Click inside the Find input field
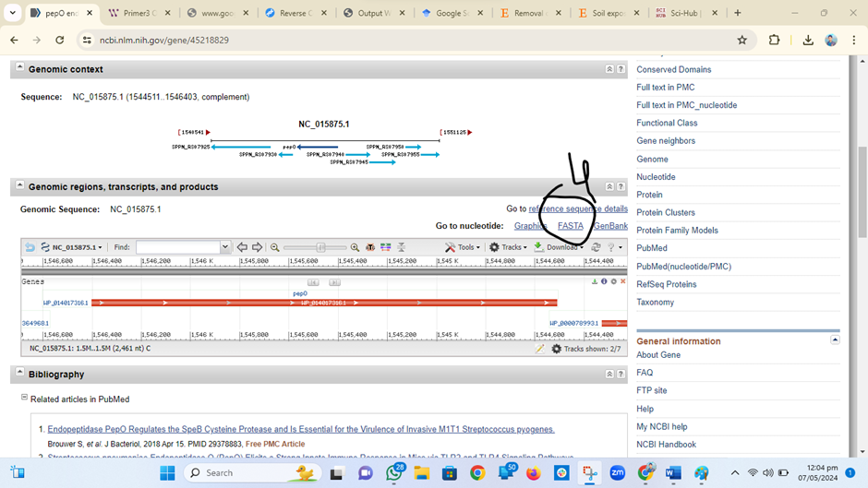The height and width of the screenshot is (488, 868). pyautogui.click(x=178, y=247)
